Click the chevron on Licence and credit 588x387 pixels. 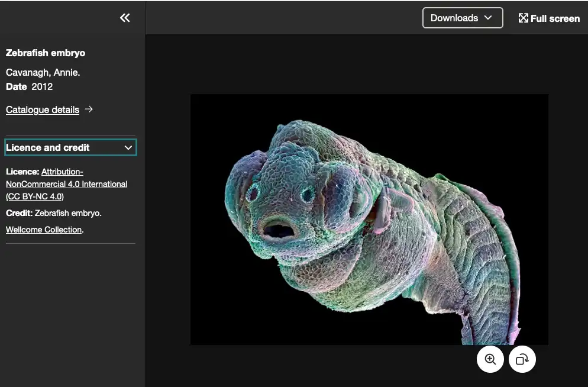tap(128, 147)
